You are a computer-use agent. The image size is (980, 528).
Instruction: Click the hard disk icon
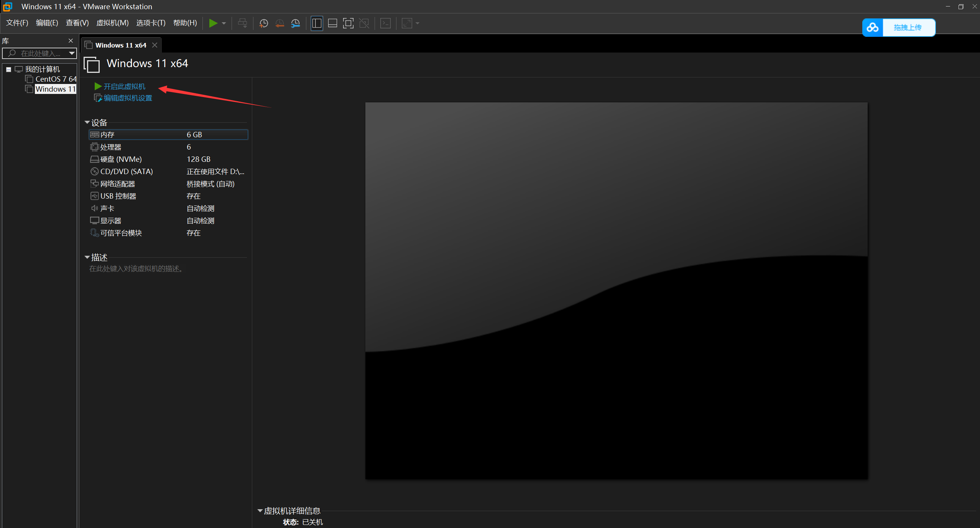(x=94, y=159)
